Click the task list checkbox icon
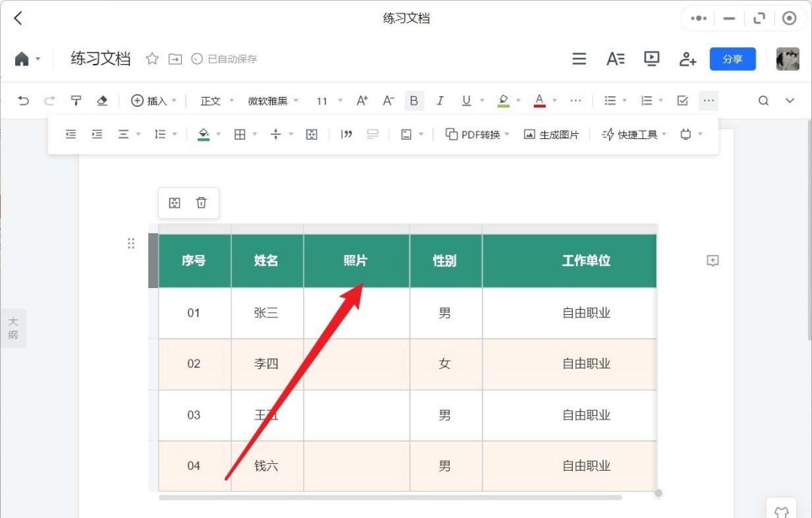The image size is (812, 518). (683, 100)
